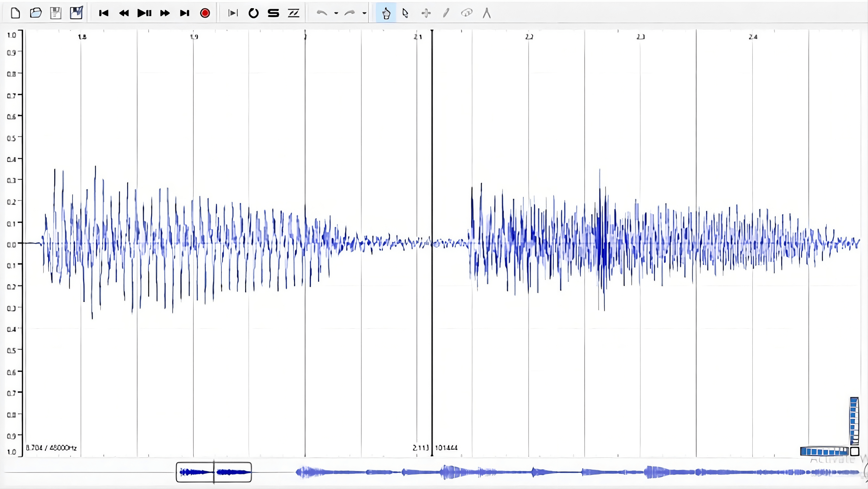Fast forward to the end of the audio
The height and width of the screenshot is (489, 868).
(x=185, y=13)
